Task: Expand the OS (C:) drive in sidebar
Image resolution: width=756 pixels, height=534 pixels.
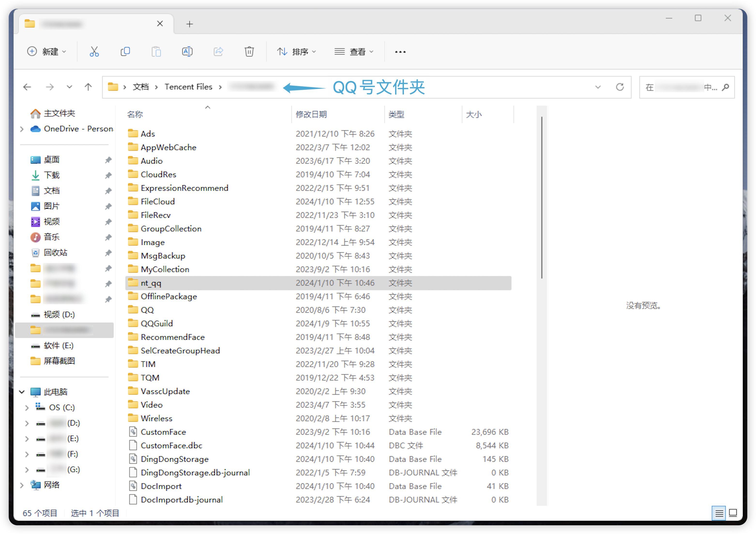Action: pyautogui.click(x=27, y=407)
